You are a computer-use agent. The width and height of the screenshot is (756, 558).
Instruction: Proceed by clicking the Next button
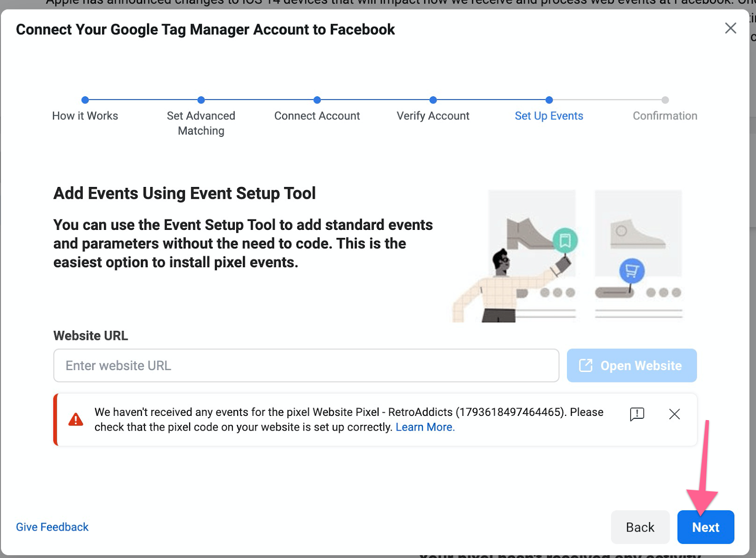[x=705, y=527]
